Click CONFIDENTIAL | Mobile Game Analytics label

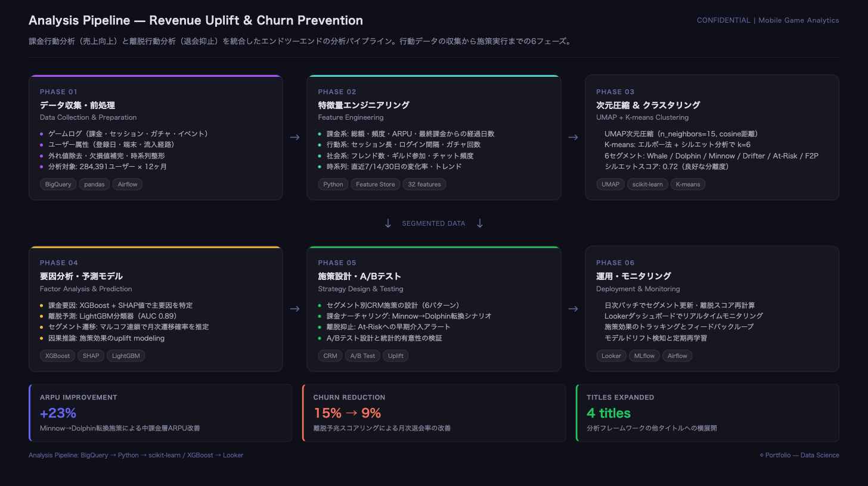pyautogui.click(x=768, y=20)
